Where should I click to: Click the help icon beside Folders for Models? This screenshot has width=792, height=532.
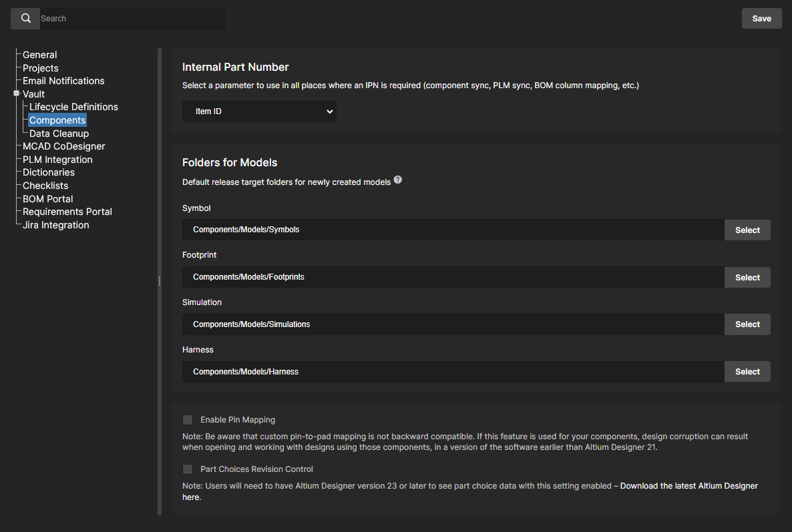398,180
